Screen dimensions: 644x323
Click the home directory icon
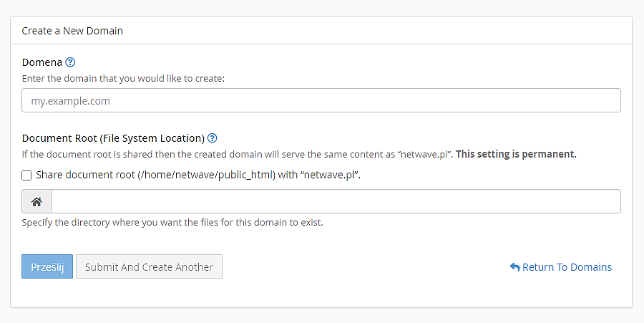click(36, 202)
